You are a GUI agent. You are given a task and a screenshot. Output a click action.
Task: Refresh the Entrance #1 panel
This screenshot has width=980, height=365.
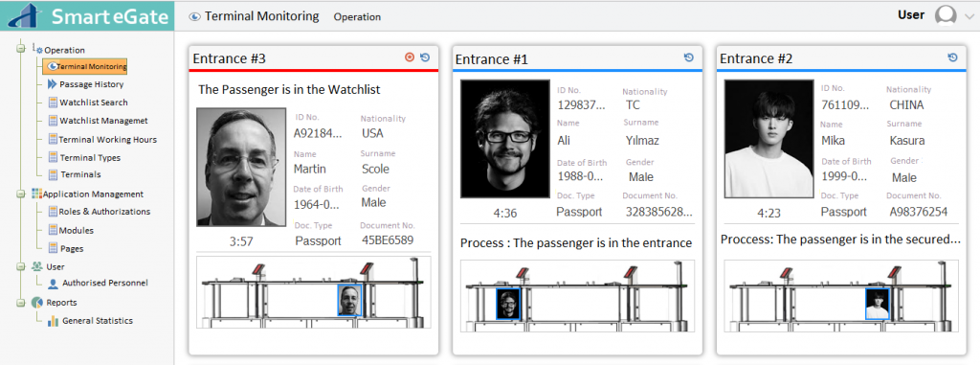pos(689,57)
